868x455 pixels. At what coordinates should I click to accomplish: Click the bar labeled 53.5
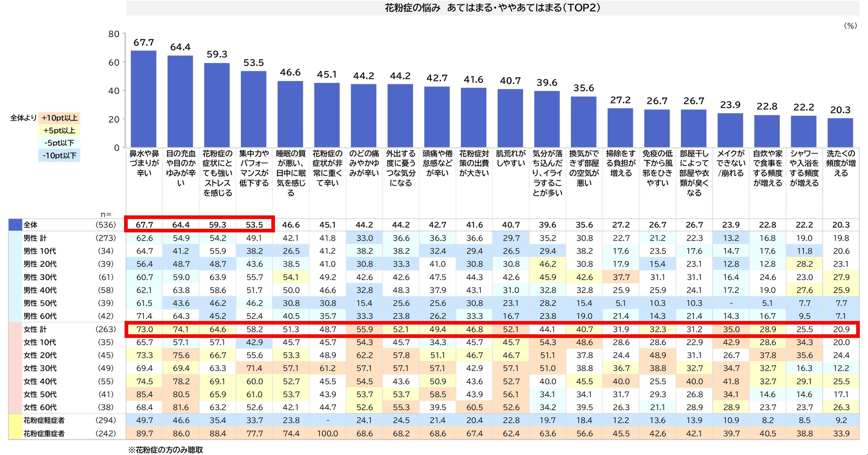253,109
